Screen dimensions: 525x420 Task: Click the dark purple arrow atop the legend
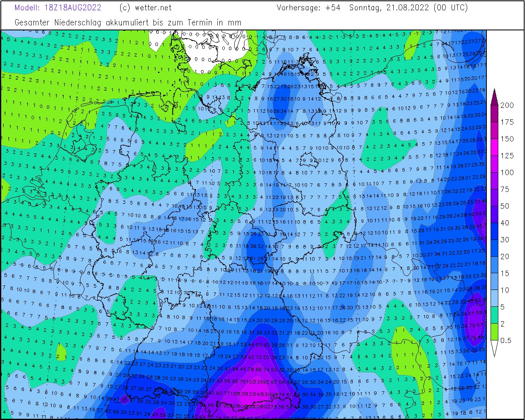(x=494, y=97)
